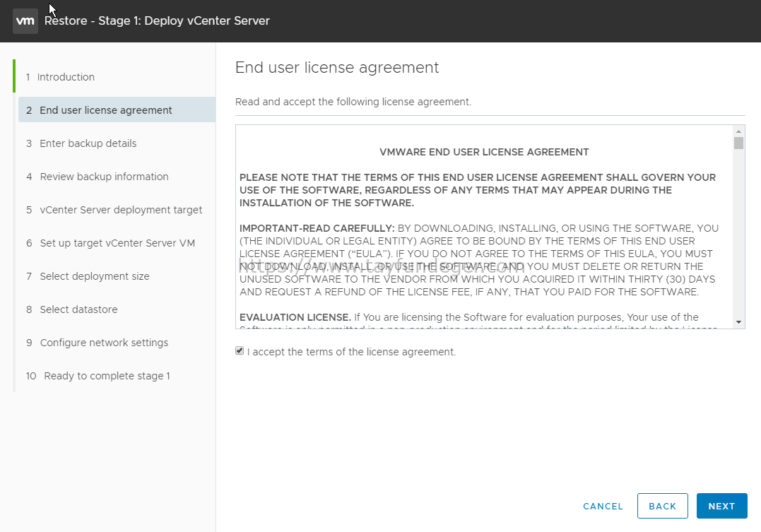Click the EULA scrollbar thumb
Screen dimensions: 761x532
pos(738,143)
